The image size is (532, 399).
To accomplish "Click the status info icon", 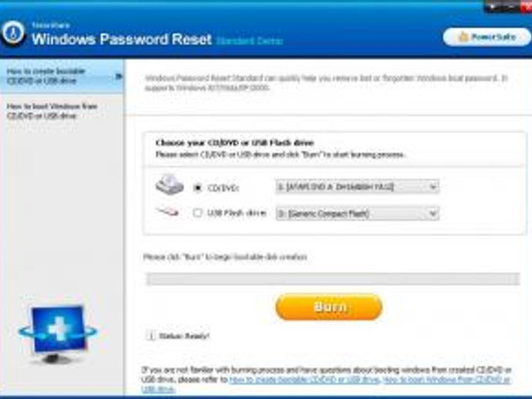I will pyautogui.click(x=150, y=336).
